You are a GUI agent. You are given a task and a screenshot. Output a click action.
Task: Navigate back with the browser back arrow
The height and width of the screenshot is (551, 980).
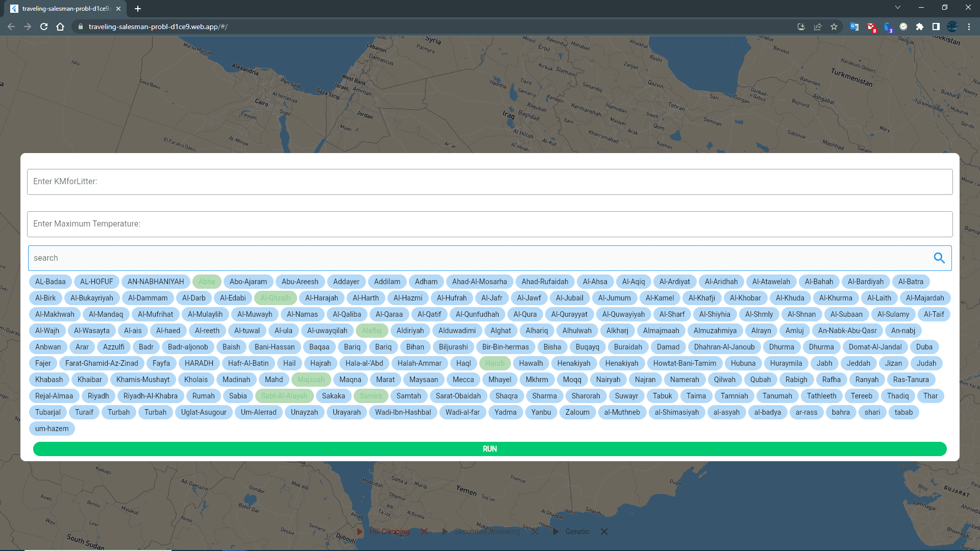coord(11,27)
